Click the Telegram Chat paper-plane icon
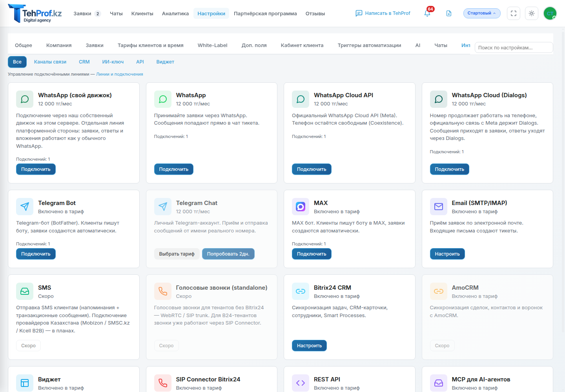565x392 pixels. 163,207
